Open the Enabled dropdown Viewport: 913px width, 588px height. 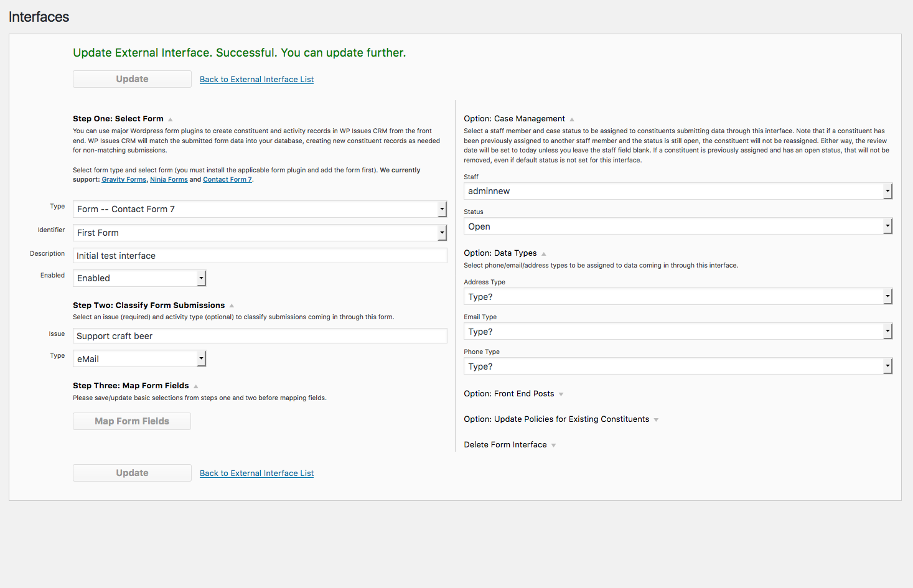point(139,278)
